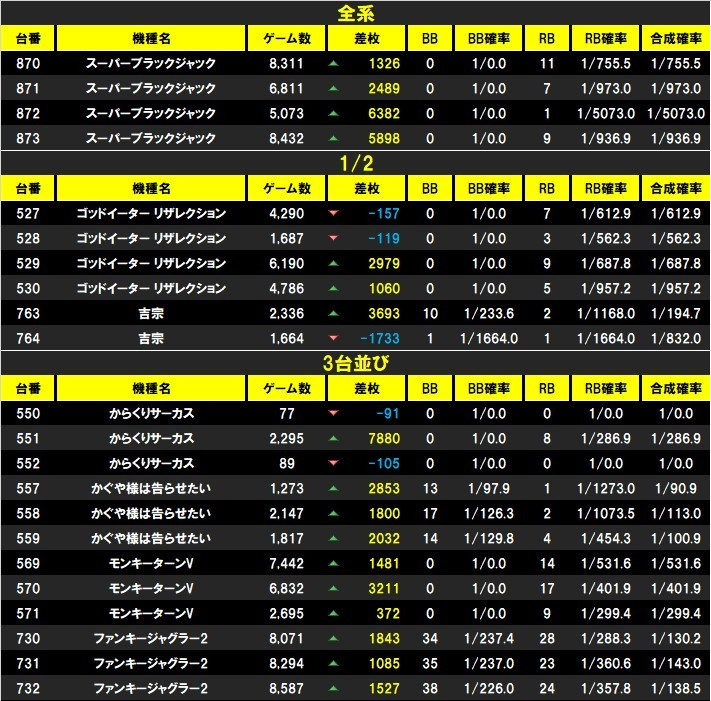Click green up arrow in row 731
This screenshot has height=701, width=711.
click(x=333, y=663)
